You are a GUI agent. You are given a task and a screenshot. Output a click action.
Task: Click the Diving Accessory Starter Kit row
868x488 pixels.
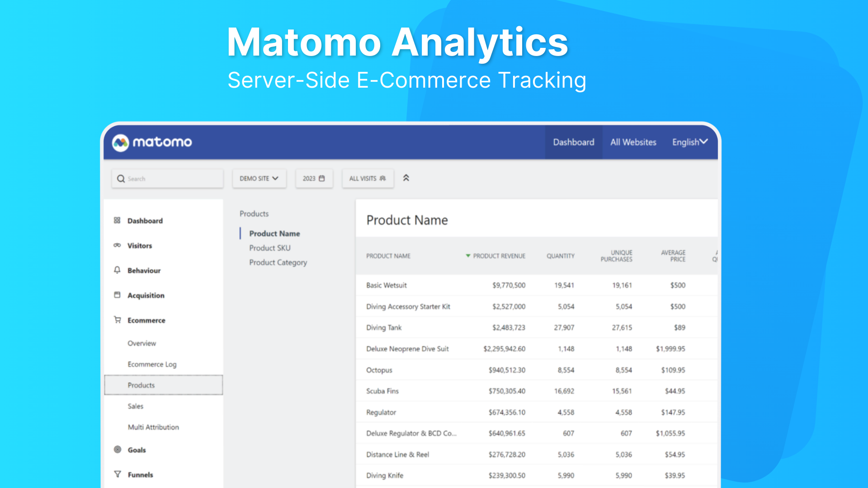click(408, 307)
